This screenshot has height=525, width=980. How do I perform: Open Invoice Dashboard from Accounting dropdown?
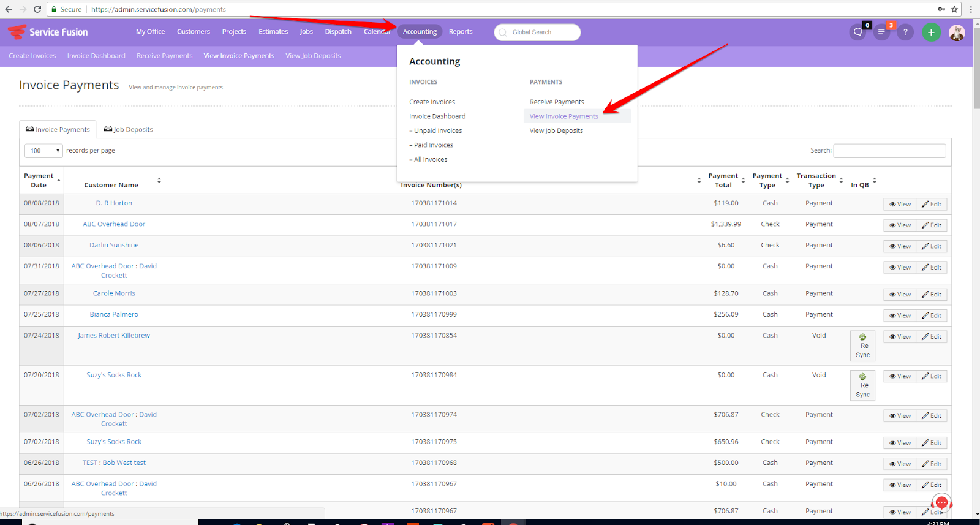[x=437, y=116]
